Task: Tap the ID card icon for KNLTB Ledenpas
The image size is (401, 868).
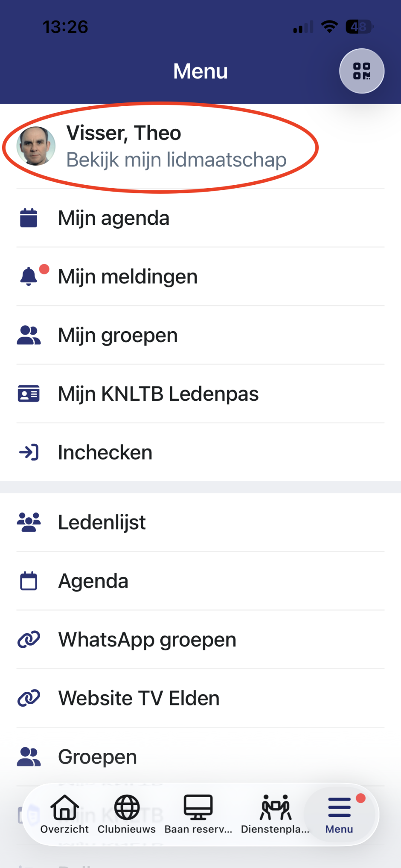Action: click(29, 394)
